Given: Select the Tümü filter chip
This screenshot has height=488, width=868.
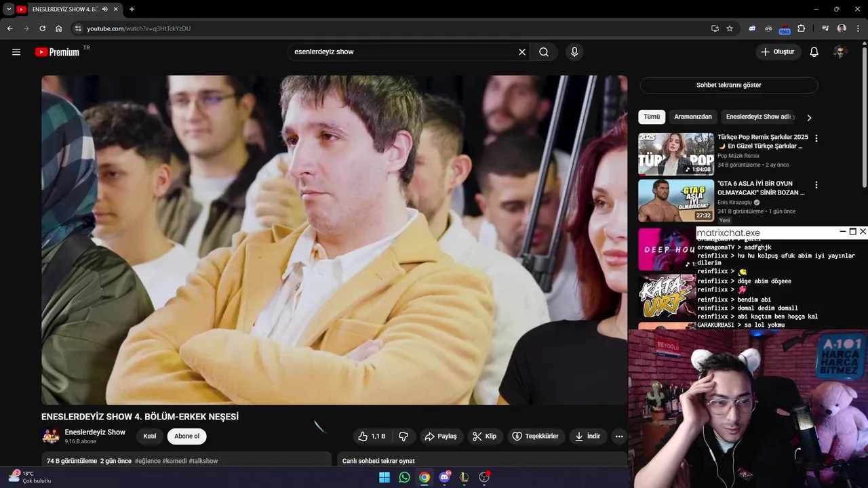Looking at the screenshot, I should pos(652,117).
